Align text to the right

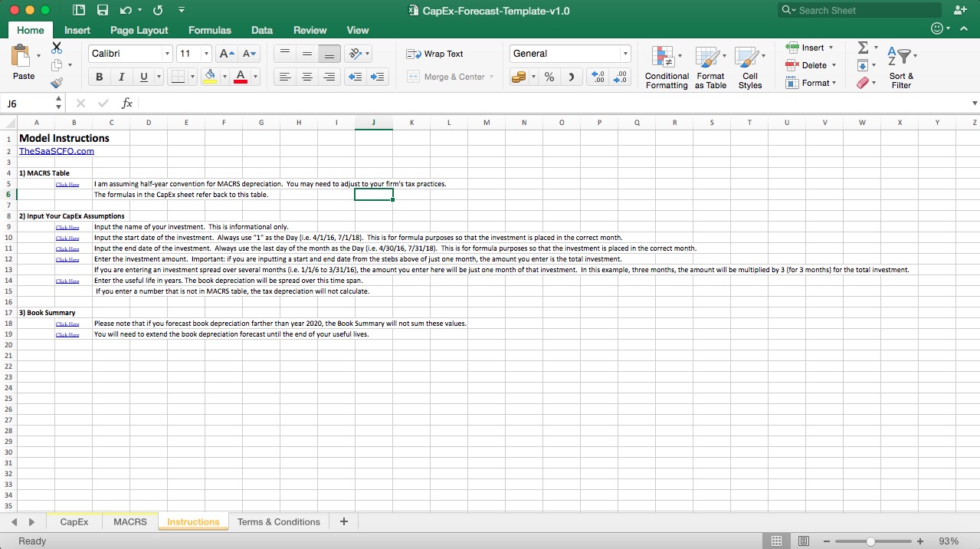(x=329, y=77)
